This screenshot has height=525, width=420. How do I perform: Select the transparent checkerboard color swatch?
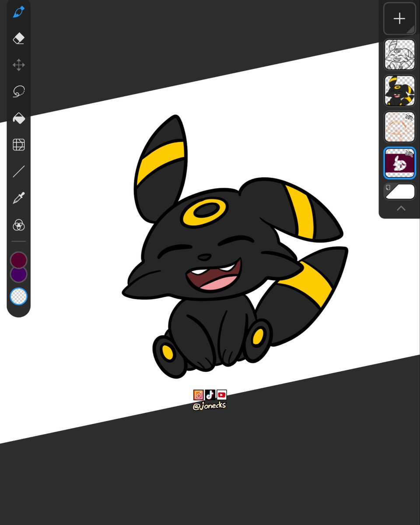(x=18, y=296)
